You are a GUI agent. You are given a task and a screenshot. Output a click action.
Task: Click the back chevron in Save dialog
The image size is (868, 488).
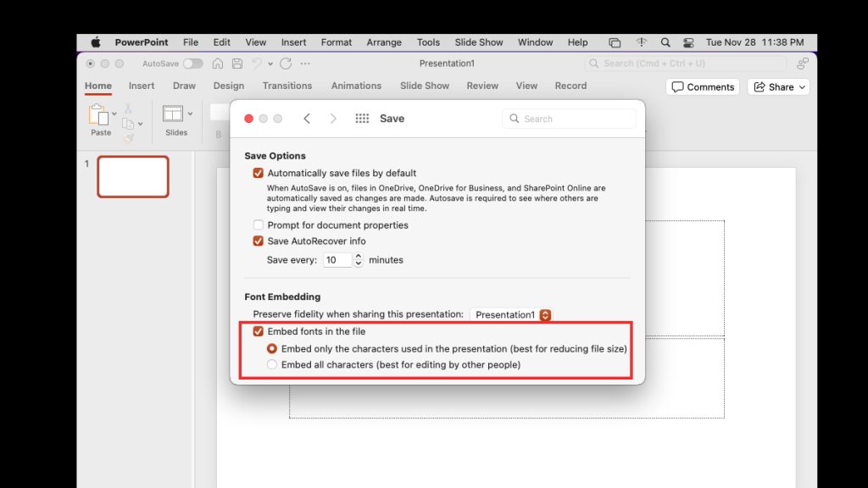click(x=308, y=119)
